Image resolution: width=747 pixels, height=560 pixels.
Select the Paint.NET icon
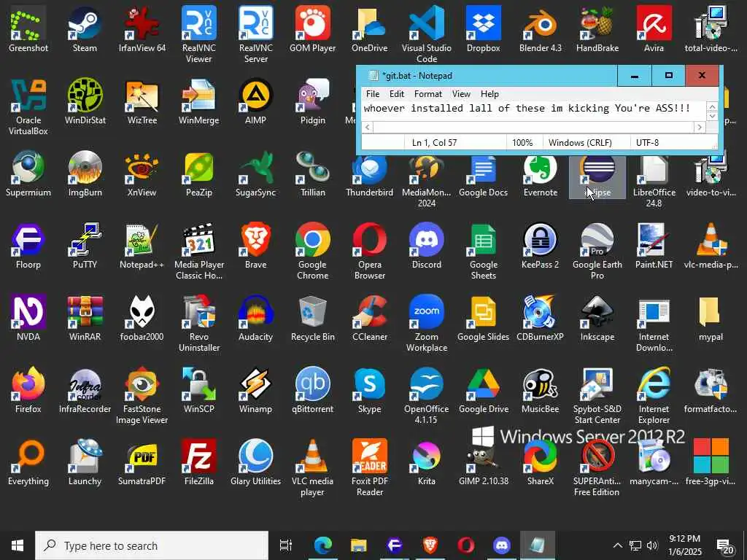point(654,246)
